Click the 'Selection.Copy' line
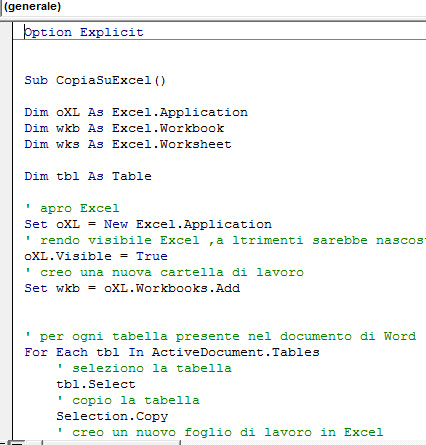Screen dimensions: 426x445 (112, 416)
